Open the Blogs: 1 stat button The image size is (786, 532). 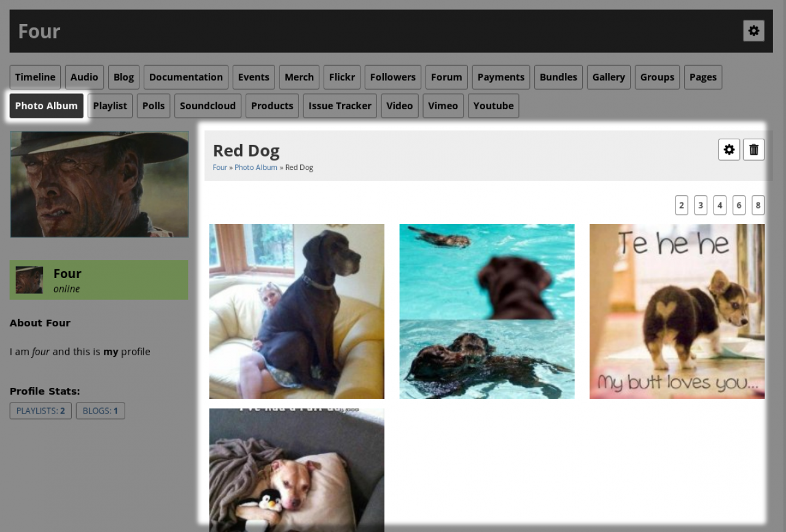click(x=100, y=411)
